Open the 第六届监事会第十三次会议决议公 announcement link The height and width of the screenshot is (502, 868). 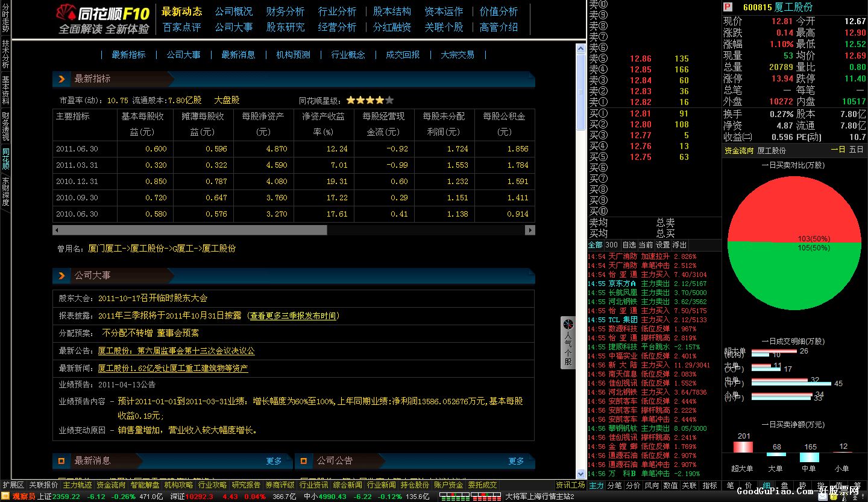[177, 351]
